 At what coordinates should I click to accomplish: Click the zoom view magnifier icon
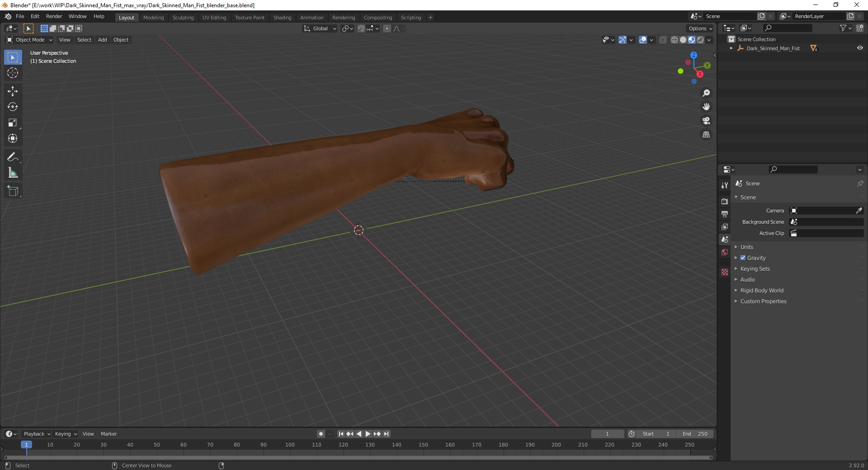tap(706, 93)
